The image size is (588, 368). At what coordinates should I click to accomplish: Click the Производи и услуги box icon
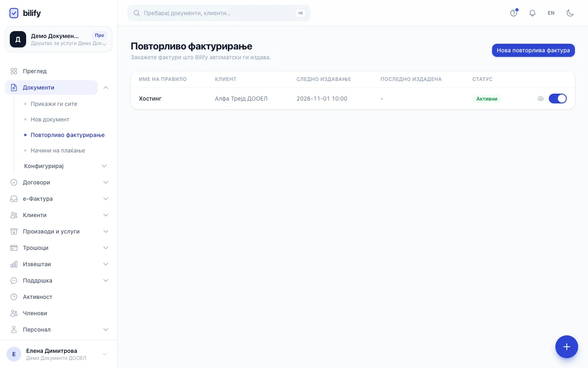point(14,231)
